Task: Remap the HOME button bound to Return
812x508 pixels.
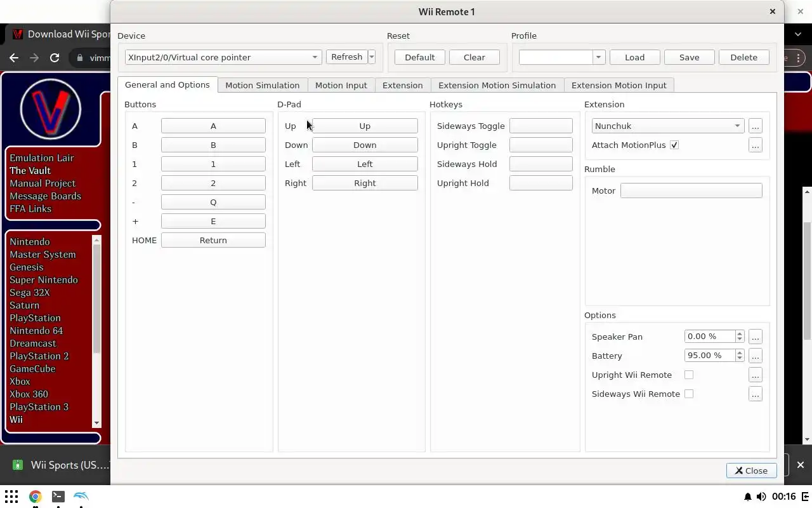Action: (213, 240)
